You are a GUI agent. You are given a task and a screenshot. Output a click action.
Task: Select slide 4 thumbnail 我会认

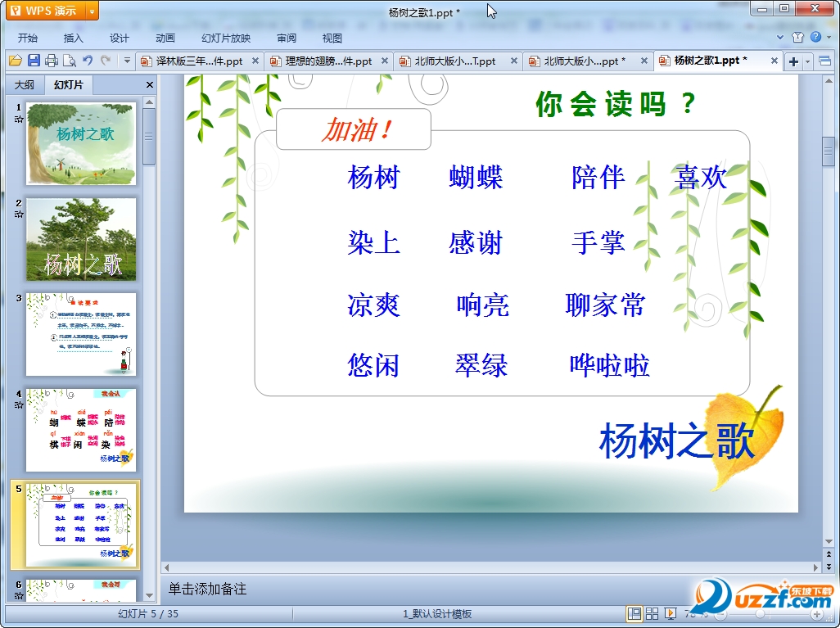point(81,430)
